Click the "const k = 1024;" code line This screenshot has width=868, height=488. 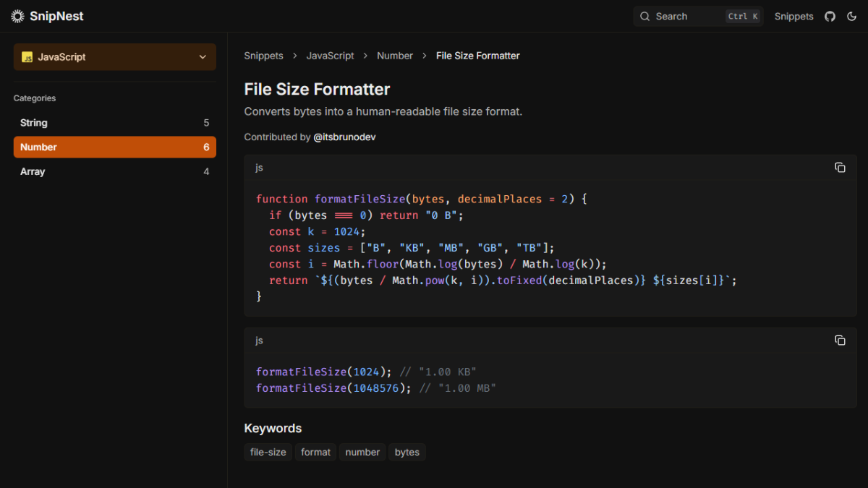(318, 231)
